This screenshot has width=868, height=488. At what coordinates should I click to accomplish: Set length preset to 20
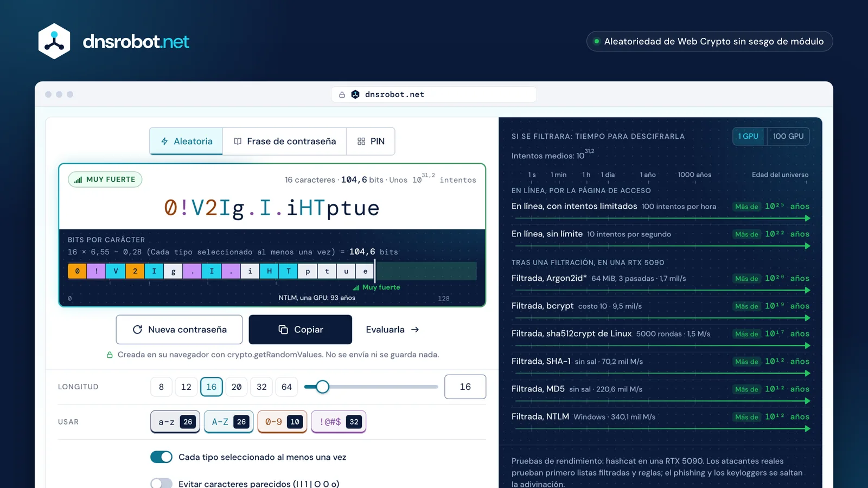[x=237, y=387]
